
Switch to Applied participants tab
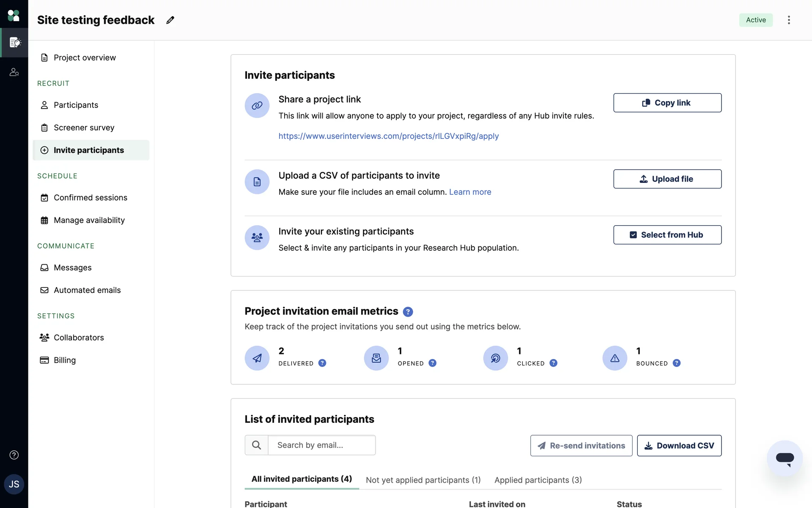tap(538, 480)
